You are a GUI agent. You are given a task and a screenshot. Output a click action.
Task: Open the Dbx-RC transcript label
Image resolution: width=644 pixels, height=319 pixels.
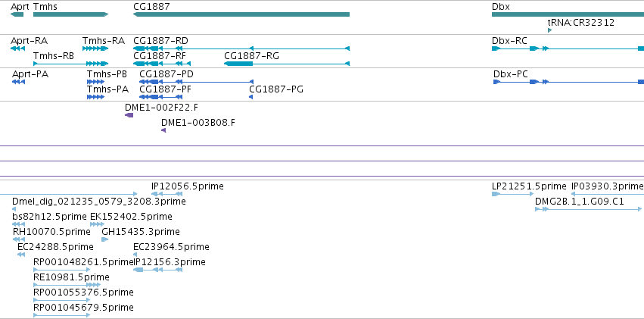tap(509, 41)
